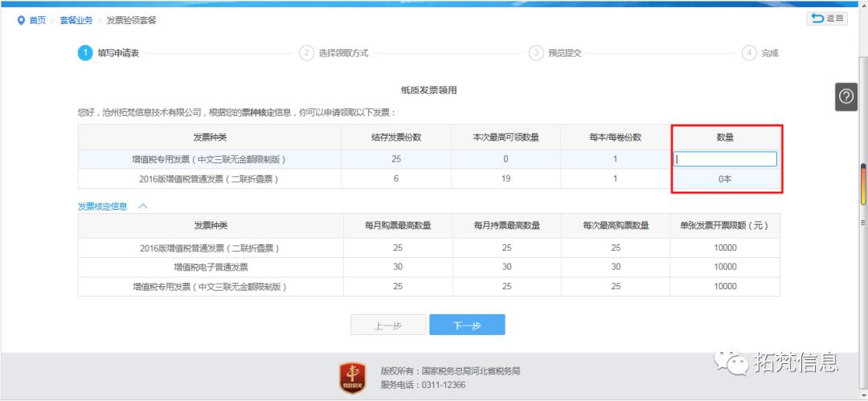Image resolution: width=868 pixels, height=401 pixels.
Task: Click the 每月购票最高数量 column header
Action: 398,226
